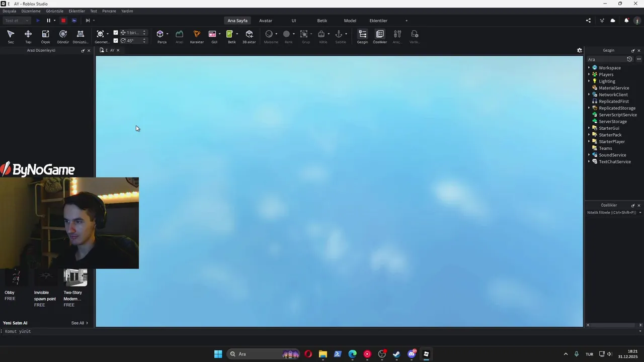Add a Karakter rig
Viewport: 644px width, 362px height.
[197, 36]
